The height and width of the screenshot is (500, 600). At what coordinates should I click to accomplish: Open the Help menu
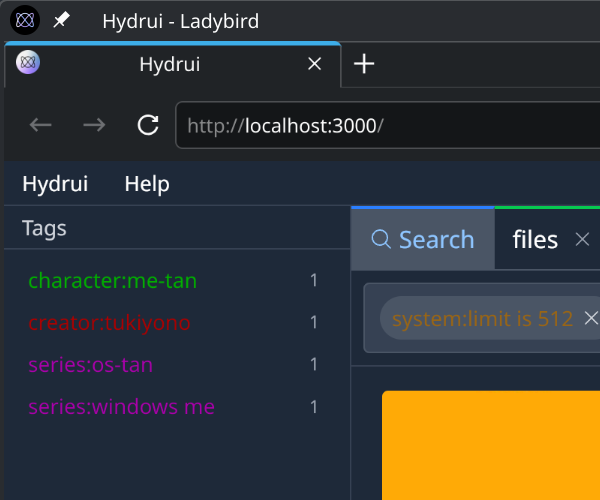[147, 184]
